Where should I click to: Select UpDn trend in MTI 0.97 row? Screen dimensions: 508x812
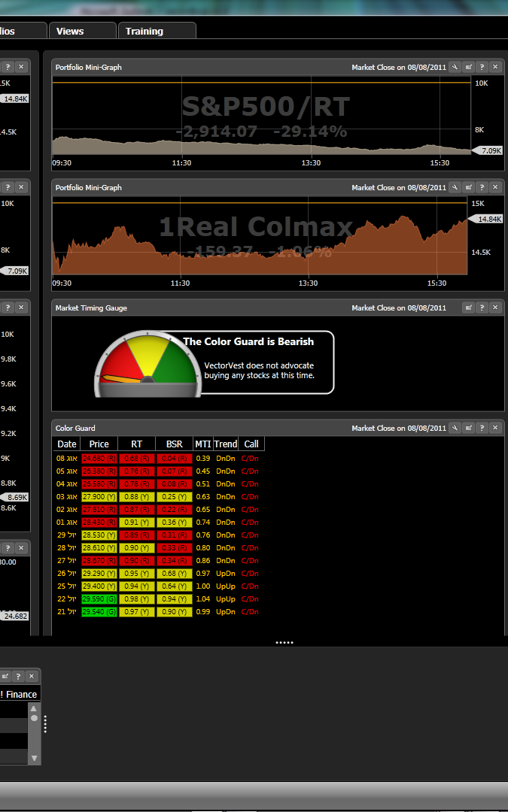coord(226,573)
